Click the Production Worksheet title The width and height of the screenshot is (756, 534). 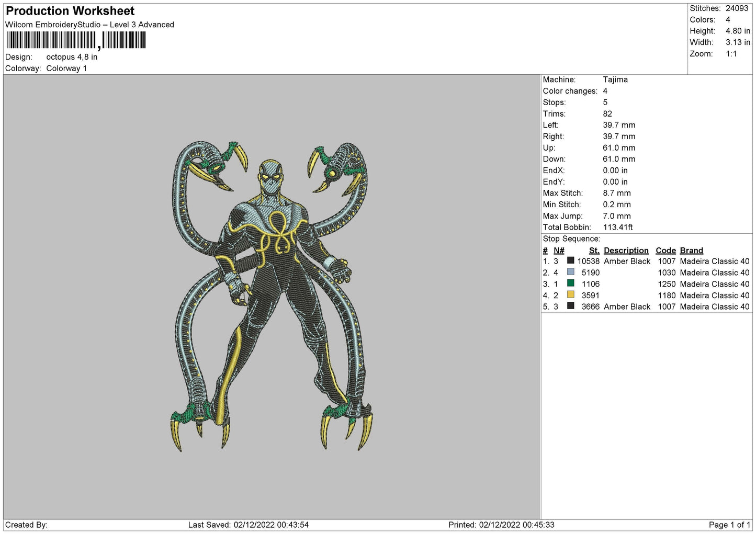[x=70, y=11]
